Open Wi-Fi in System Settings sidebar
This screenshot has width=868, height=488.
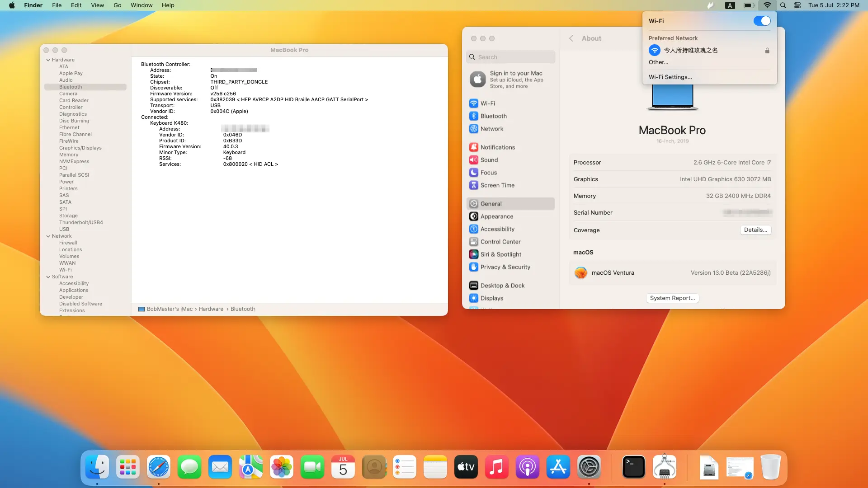[x=510, y=103]
